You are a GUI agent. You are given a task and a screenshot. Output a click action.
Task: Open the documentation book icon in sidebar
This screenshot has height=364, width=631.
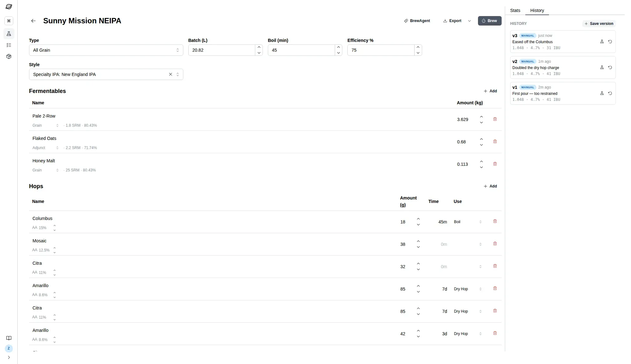[x=9, y=338]
